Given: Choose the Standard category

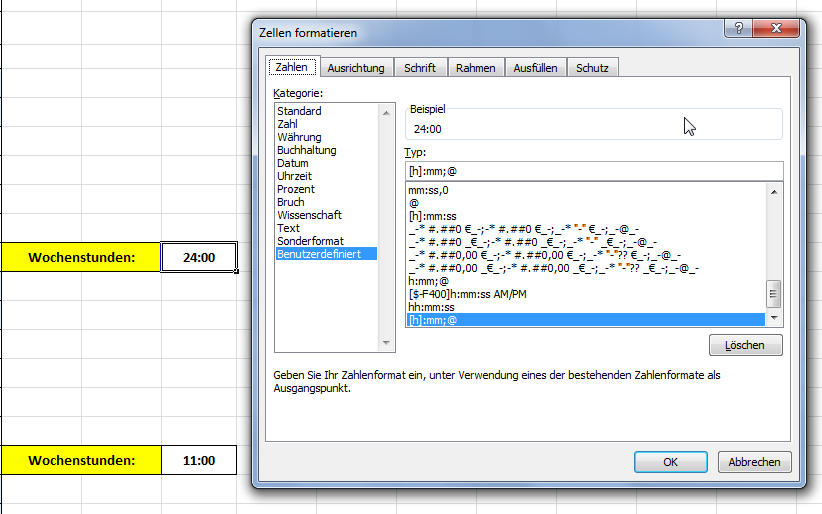Looking at the screenshot, I should pos(299,111).
